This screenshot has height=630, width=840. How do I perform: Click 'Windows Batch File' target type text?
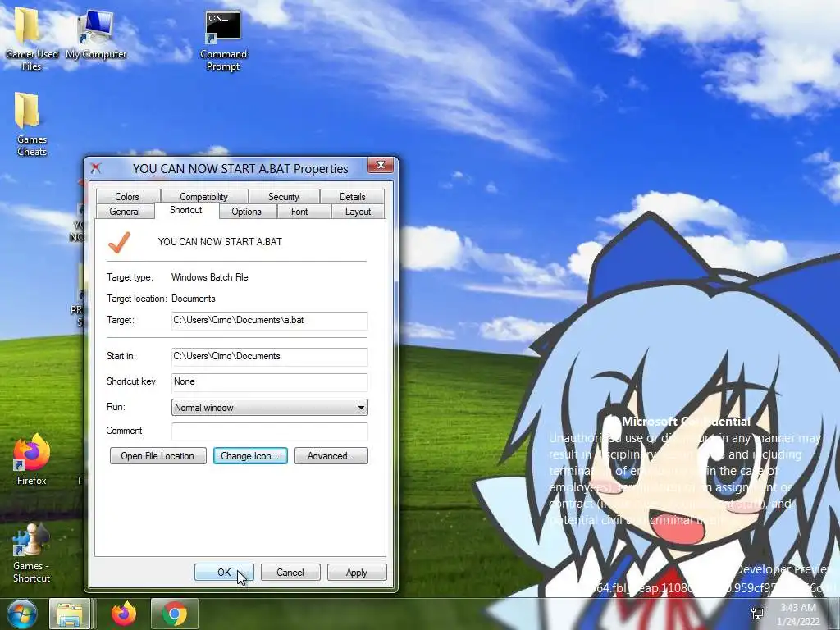(x=209, y=277)
